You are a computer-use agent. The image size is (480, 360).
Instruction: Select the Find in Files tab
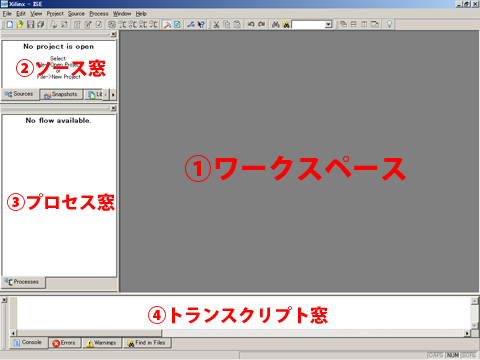(147, 343)
